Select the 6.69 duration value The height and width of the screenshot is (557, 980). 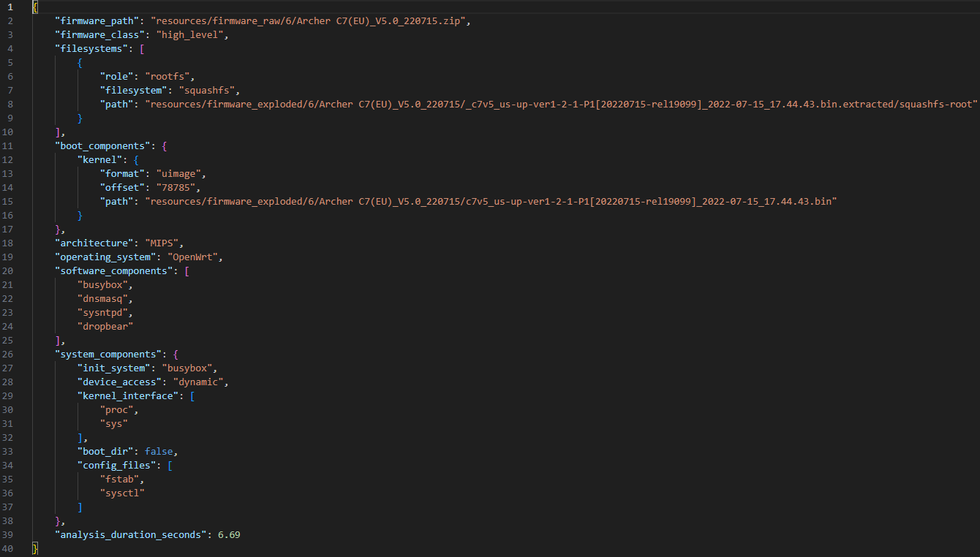230,534
